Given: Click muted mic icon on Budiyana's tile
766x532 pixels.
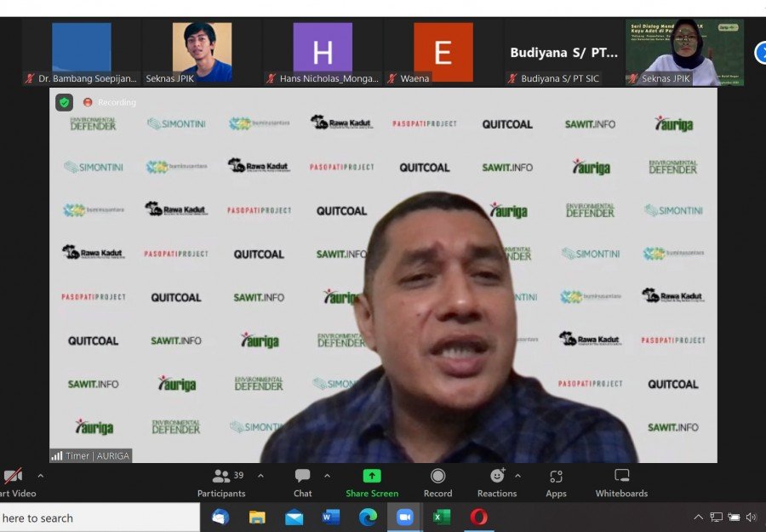Looking at the screenshot, I should click(512, 78).
